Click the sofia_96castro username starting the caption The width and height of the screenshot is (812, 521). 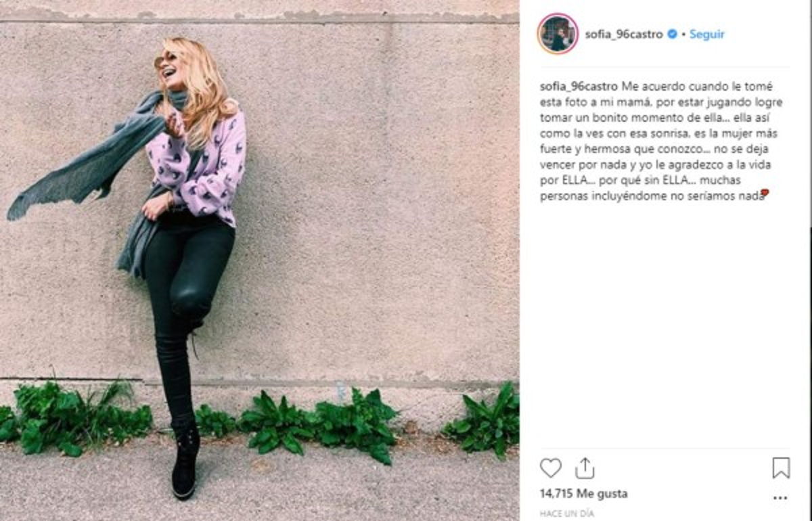(579, 87)
